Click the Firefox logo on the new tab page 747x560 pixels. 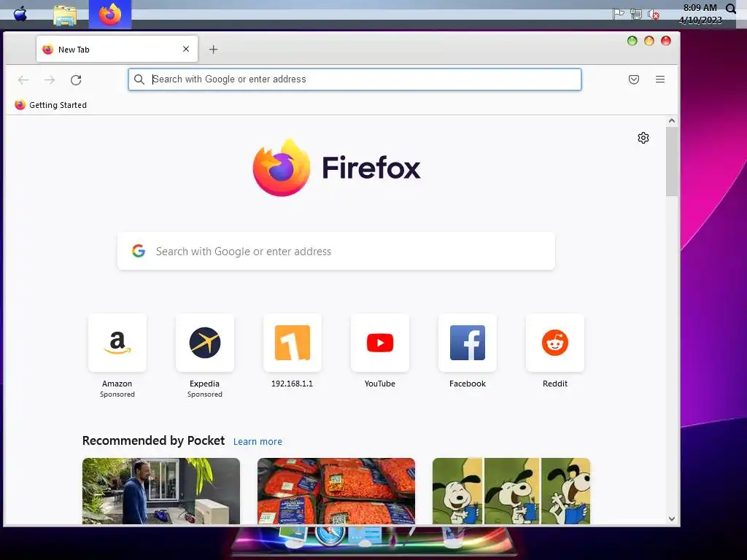336,167
